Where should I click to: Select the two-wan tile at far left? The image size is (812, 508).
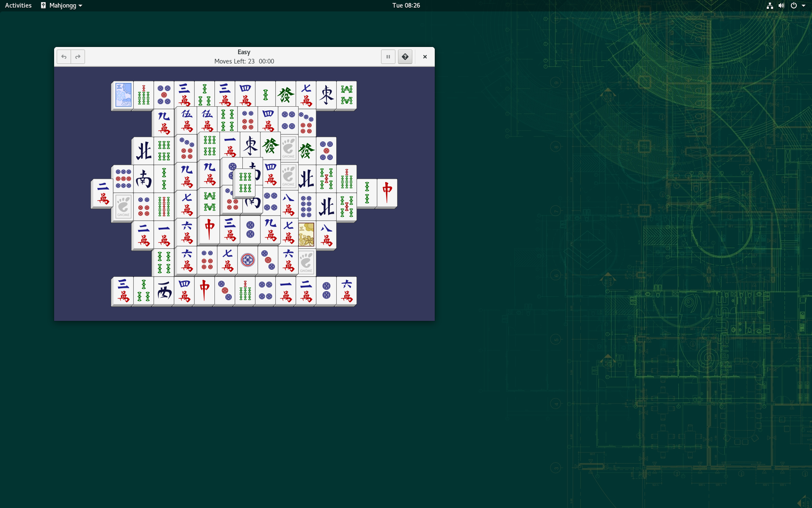(103, 193)
